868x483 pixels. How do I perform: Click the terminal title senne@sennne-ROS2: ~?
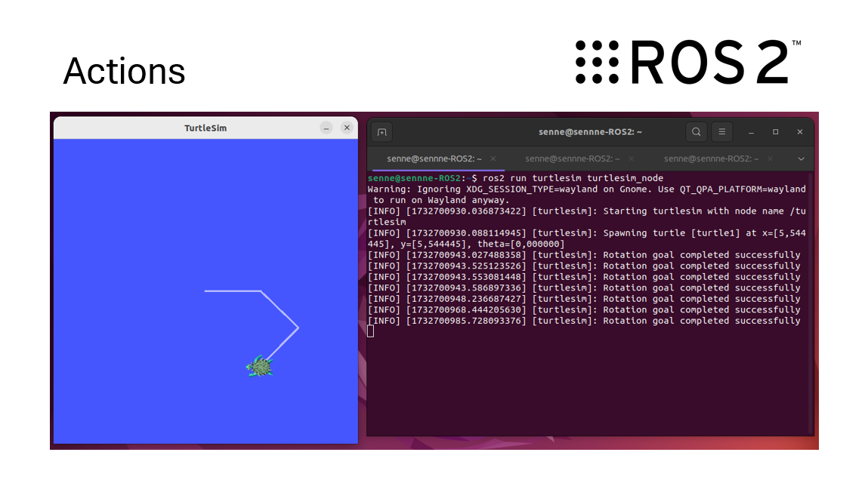click(x=590, y=131)
